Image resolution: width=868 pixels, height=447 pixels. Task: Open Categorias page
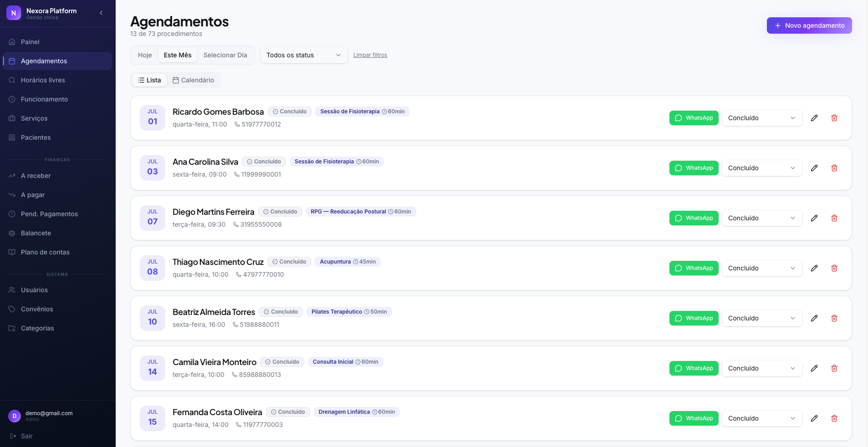(x=57, y=328)
